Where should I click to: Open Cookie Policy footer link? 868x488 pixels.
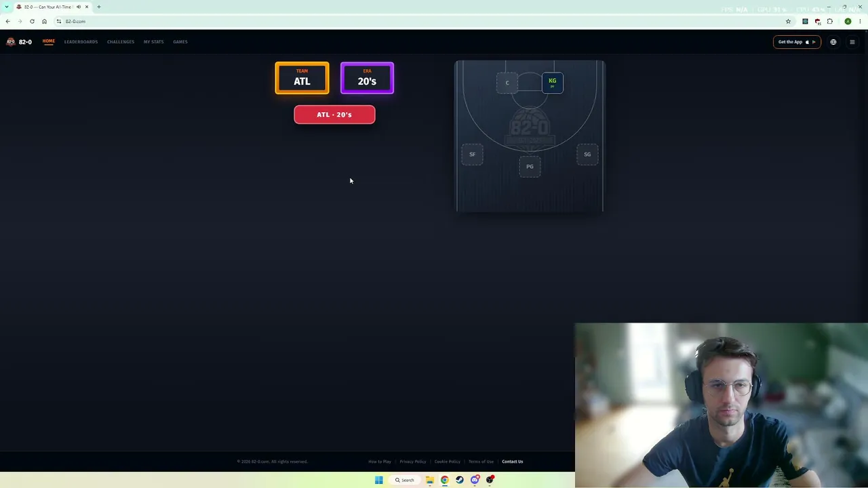pyautogui.click(x=448, y=462)
